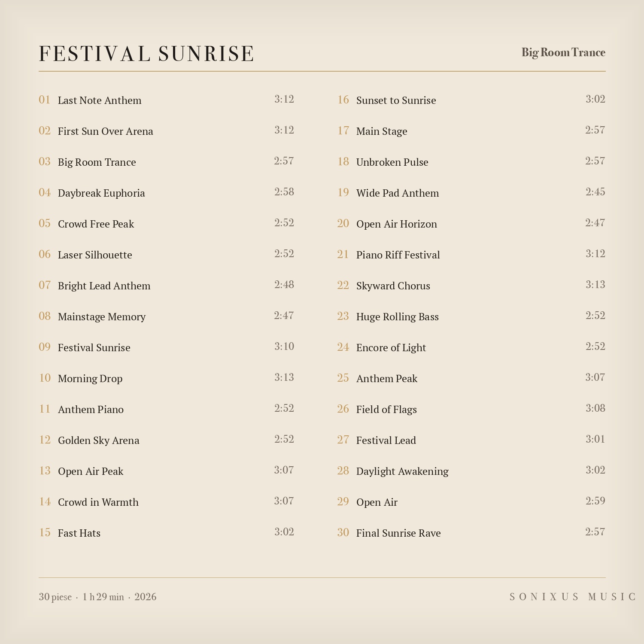This screenshot has width=644, height=644.
Task: Select track 17 "Main Stage"
Action: pos(471,131)
